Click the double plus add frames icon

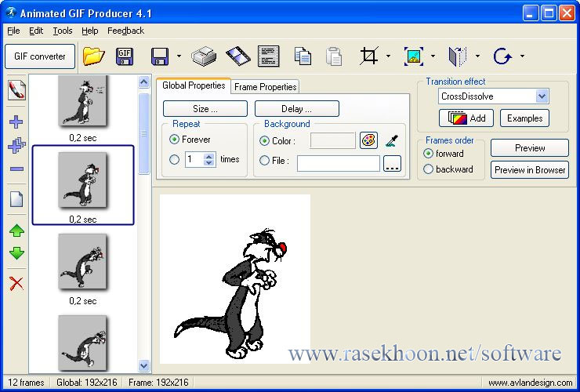16,146
